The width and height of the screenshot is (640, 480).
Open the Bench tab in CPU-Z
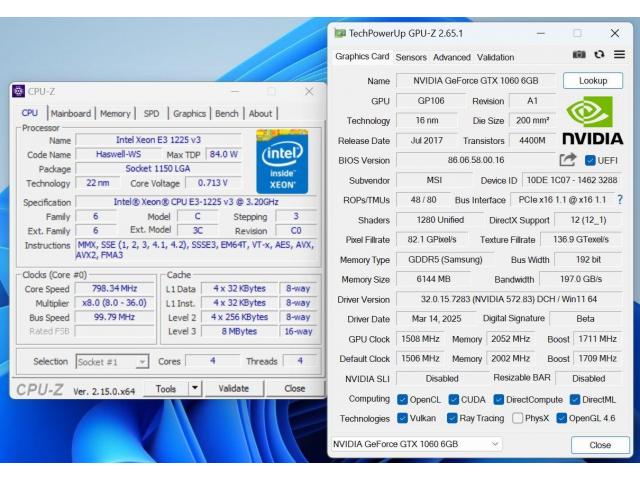[x=227, y=114]
